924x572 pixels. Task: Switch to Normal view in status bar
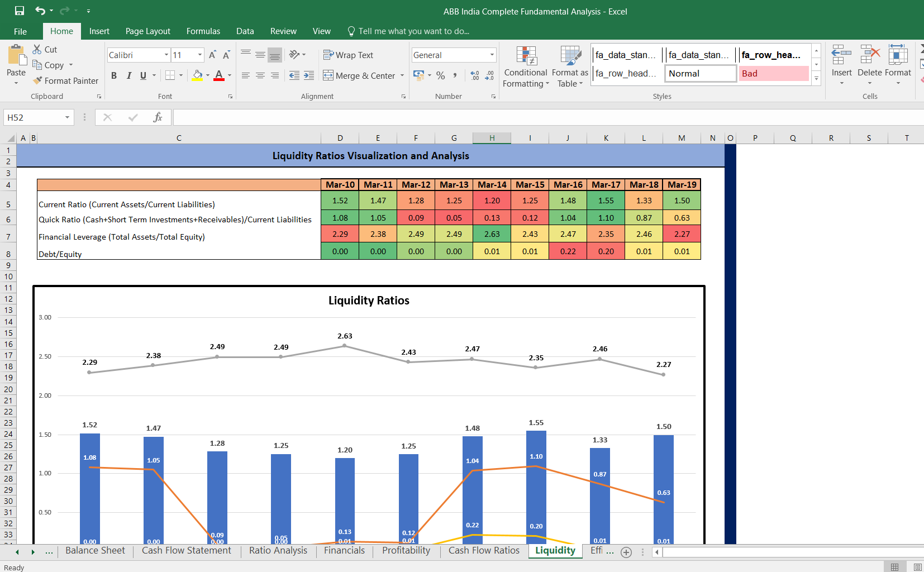[894, 567]
